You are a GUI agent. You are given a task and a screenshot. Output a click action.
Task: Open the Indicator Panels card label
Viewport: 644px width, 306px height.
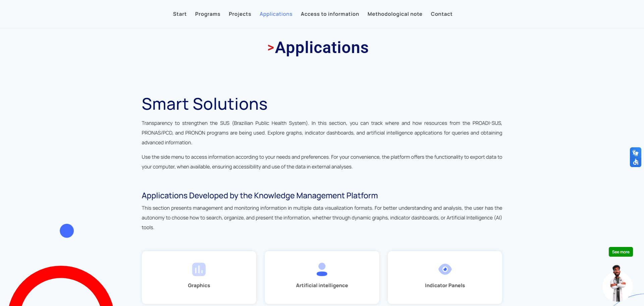(445, 286)
